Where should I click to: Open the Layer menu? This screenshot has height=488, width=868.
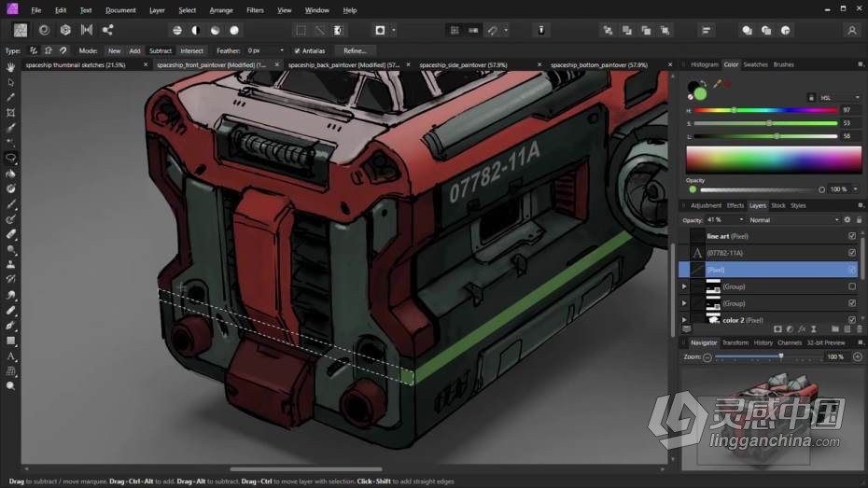click(157, 10)
